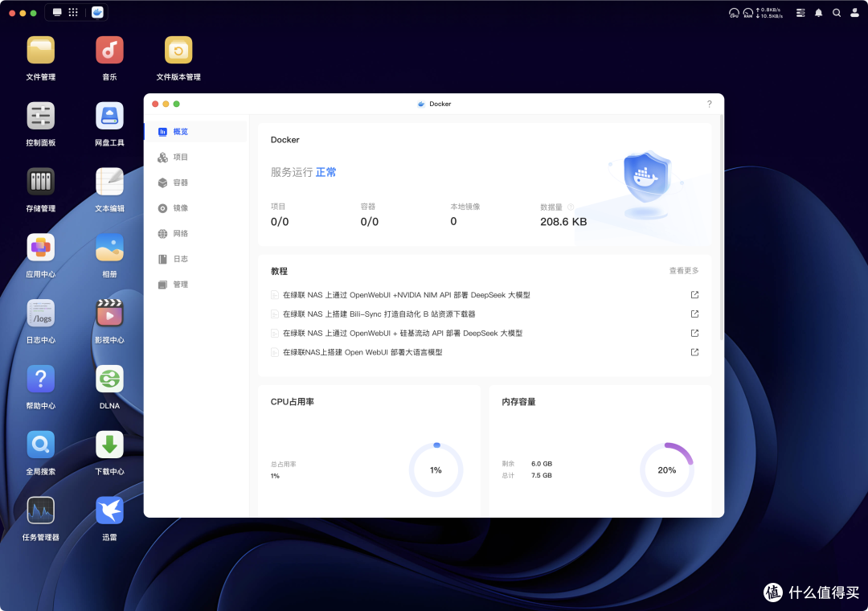Screen dimensions: 868x611
Task: Open 文件版本管理 from the desktop
Action: coord(178,51)
